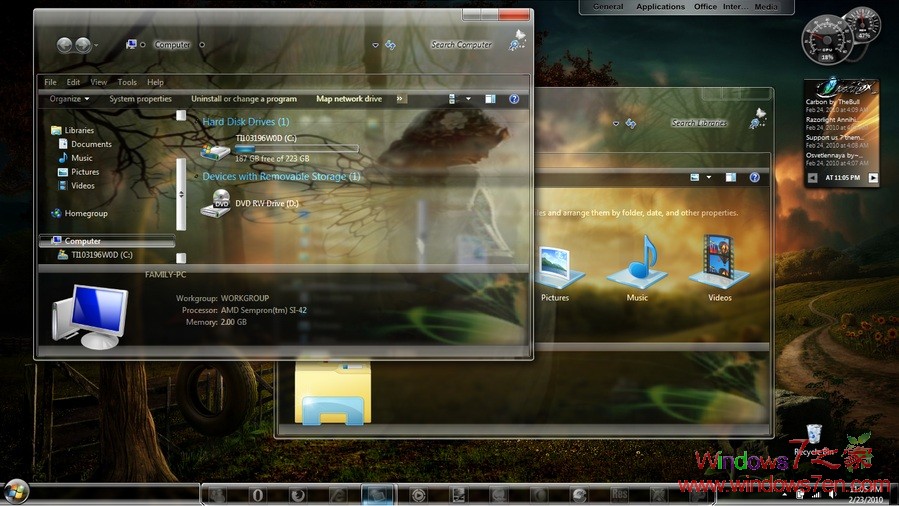Open the Windows Start orb
899x506 pixels.
16,492
